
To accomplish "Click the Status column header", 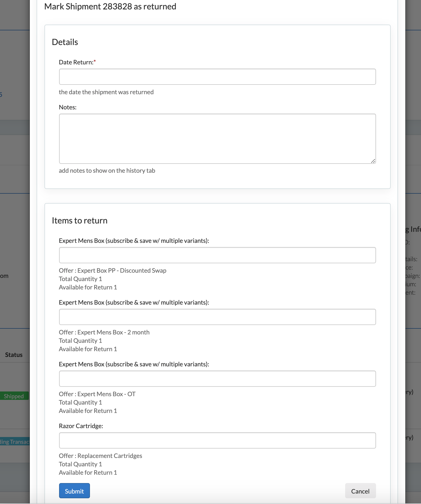I will coord(14,355).
